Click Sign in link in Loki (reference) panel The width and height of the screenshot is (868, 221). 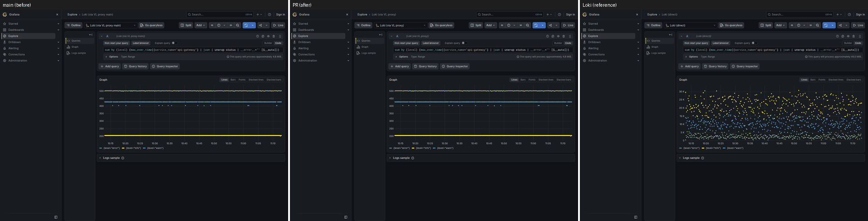[860, 14]
